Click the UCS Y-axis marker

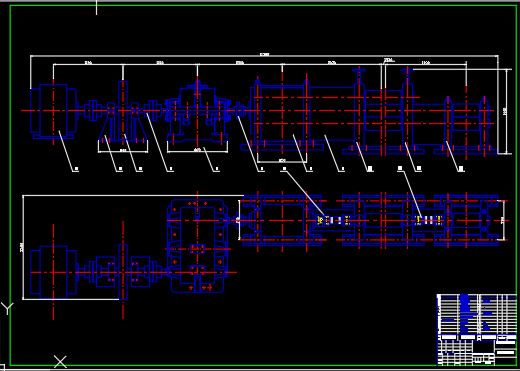pos(7,308)
